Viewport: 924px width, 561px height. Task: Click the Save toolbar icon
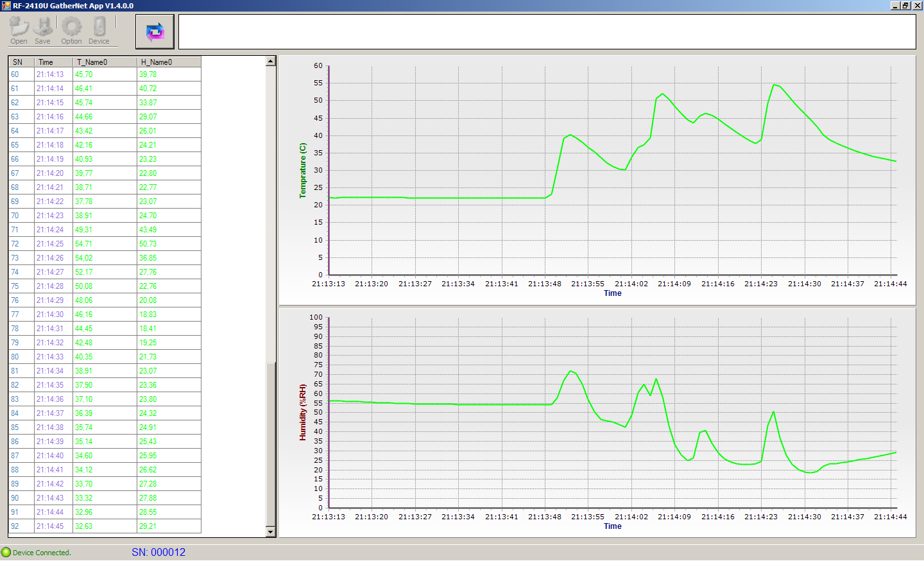point(42,31)
